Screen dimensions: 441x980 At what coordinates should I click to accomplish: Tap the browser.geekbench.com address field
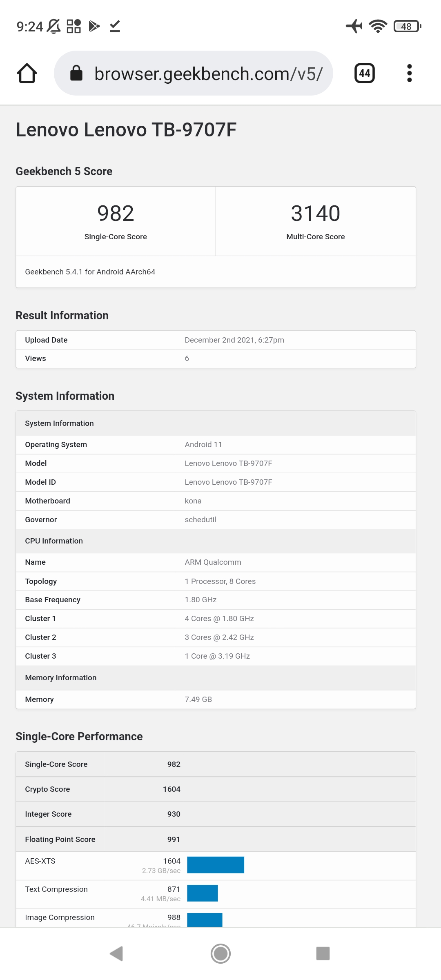(208, 74)
